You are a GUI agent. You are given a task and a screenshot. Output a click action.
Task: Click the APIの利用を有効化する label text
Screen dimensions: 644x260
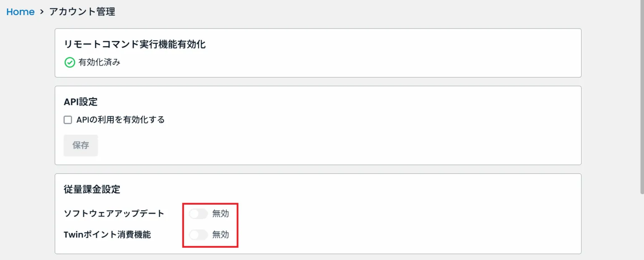click(120, 120)
